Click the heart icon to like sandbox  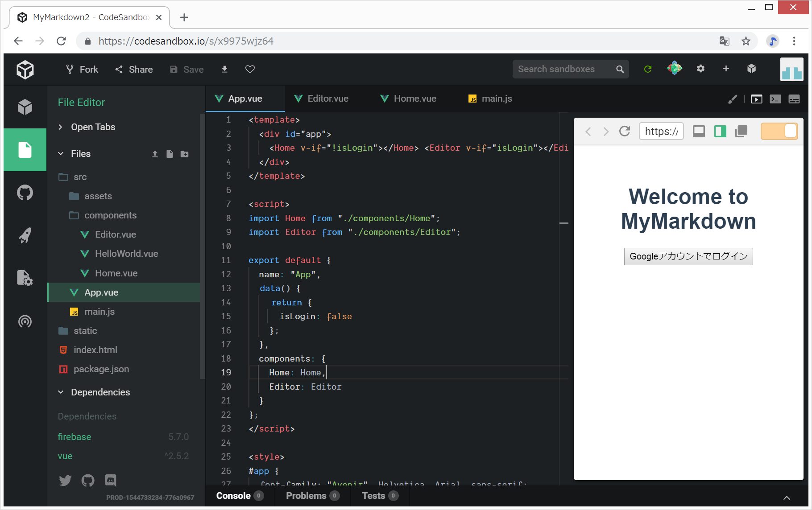pyautogui.click(x=250, y=69)
